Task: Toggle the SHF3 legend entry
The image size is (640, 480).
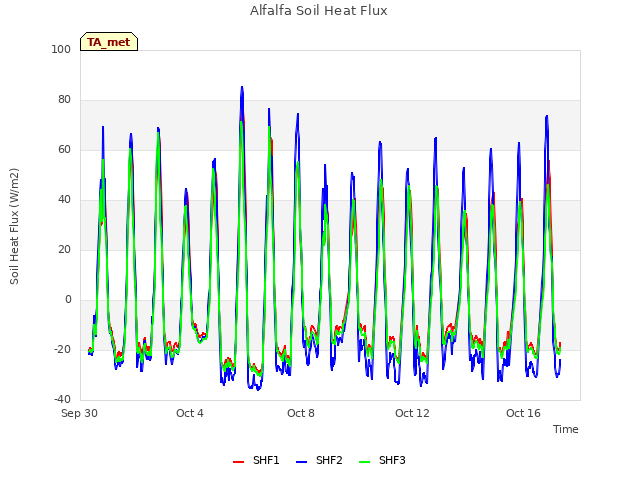Action: point(382,460)
